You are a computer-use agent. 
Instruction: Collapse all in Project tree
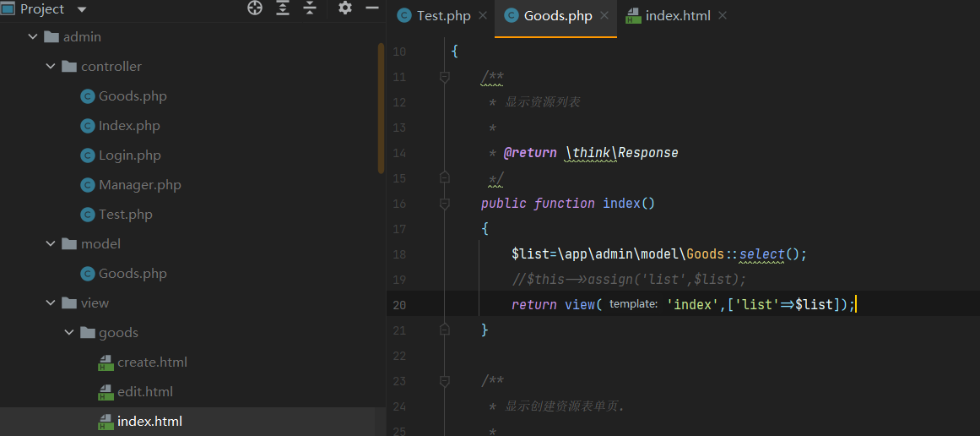click(x=310, y=8)
